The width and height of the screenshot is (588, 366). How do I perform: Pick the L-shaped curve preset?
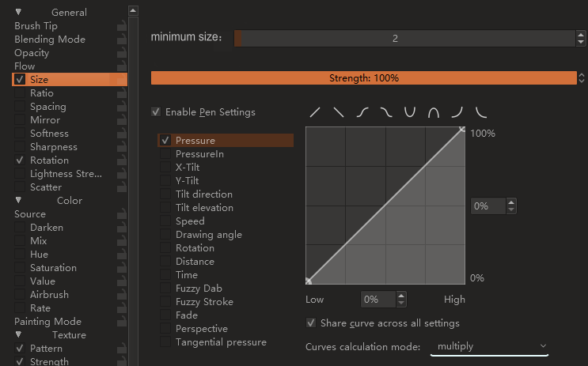point(481,112)
